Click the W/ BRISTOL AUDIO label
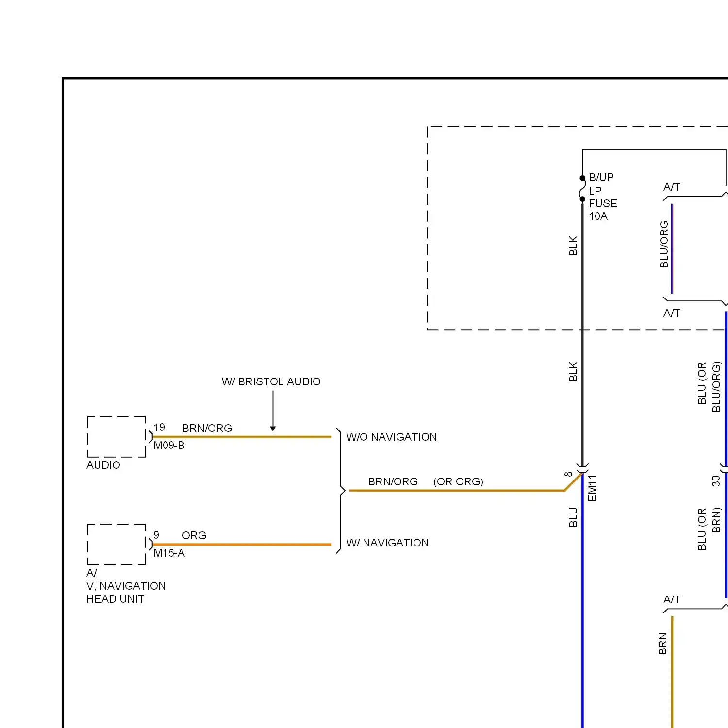 point(271,381)
